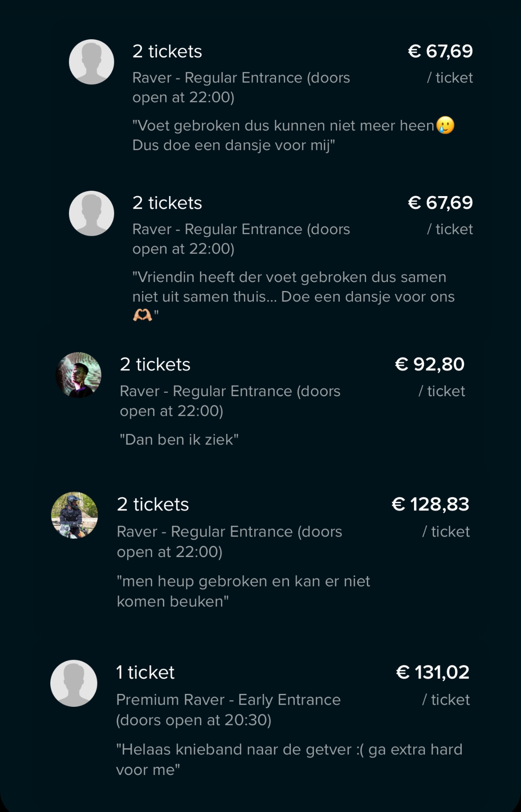Screen dimensions: 521x812
Task: Tap the '2 tickets' title on the €128,83 listing
Action: (153, 504)
